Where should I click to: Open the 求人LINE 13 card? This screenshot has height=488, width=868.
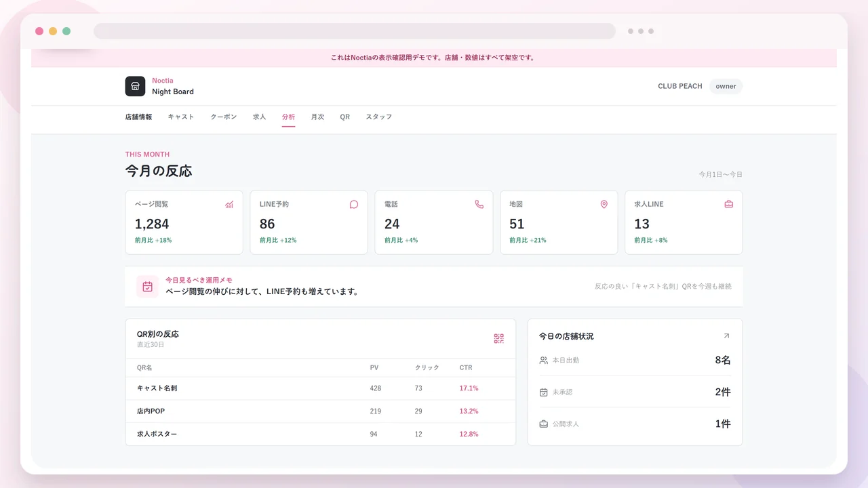(x=684, y=222)
